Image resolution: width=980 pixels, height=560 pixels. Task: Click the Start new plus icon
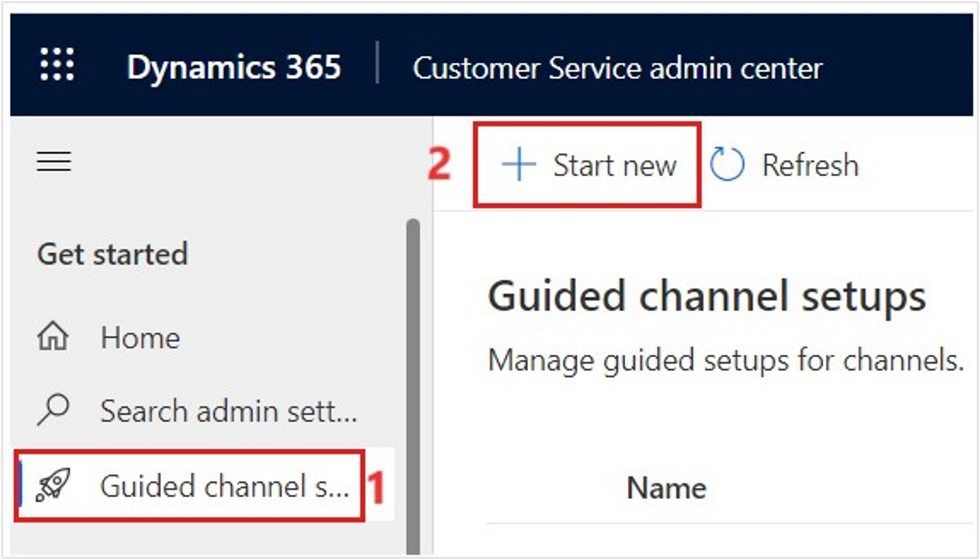(519, 164)
